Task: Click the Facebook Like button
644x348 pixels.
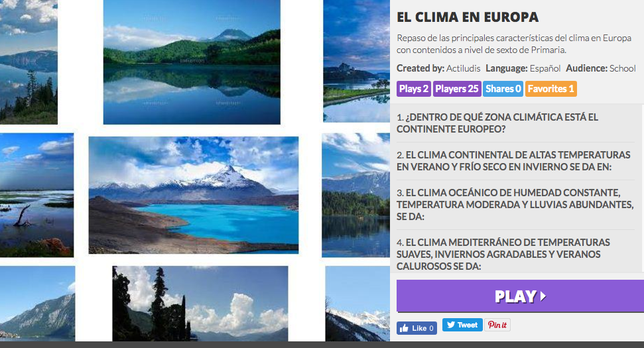Action: click(x=417, y=328)
